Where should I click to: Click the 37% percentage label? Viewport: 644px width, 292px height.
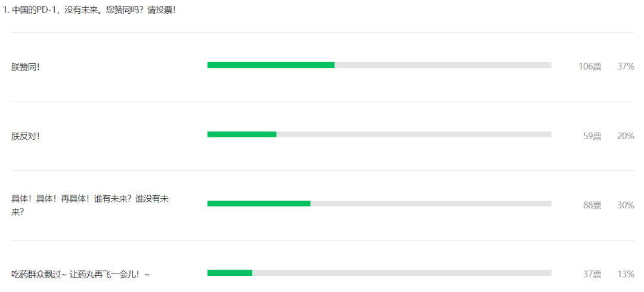pyautogui.click(x=626, y=67)
